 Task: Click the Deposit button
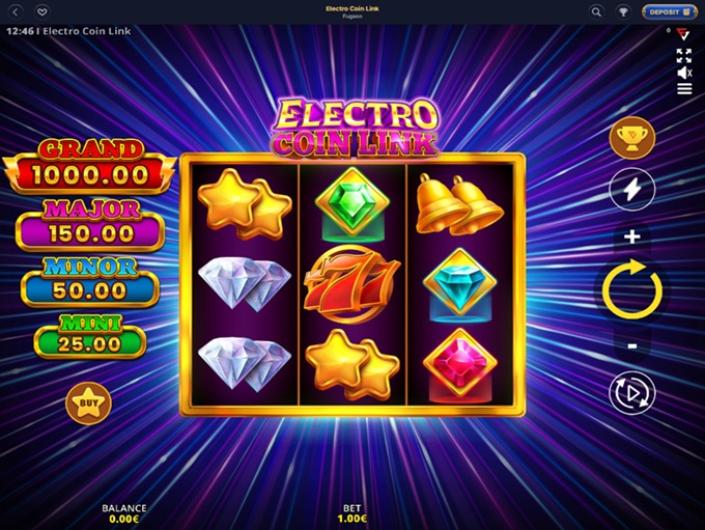[669, 12]
